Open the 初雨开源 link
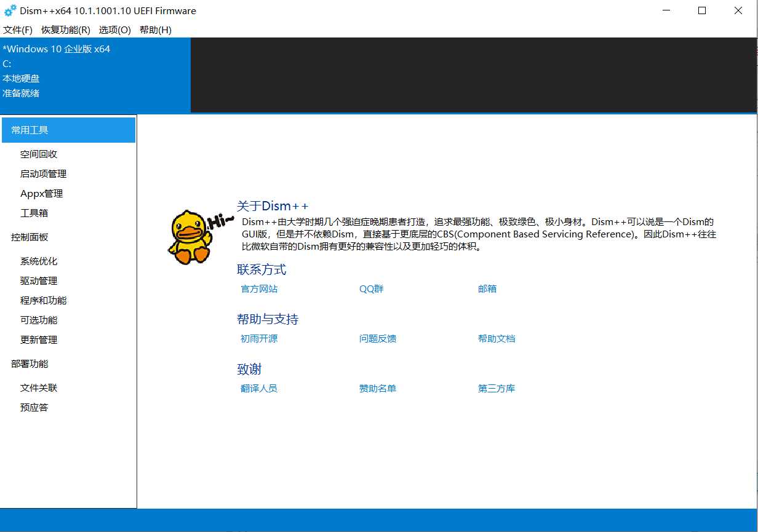 (259, 339)
